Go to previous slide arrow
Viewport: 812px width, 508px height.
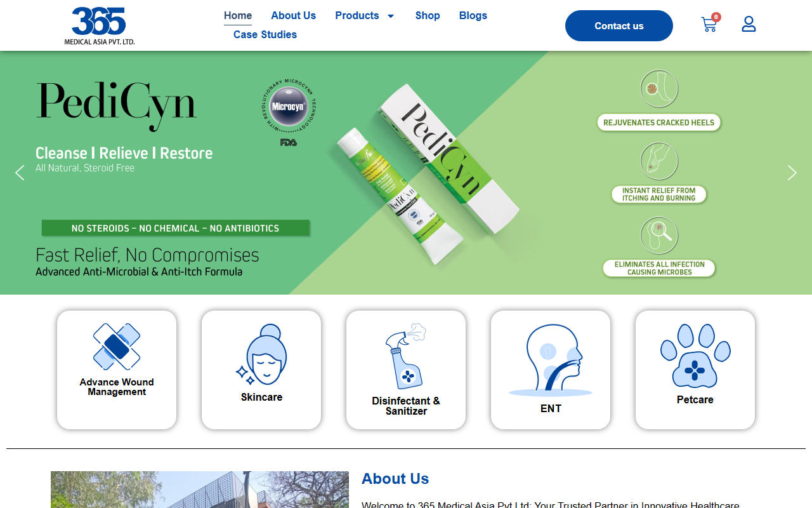(20, 173)
